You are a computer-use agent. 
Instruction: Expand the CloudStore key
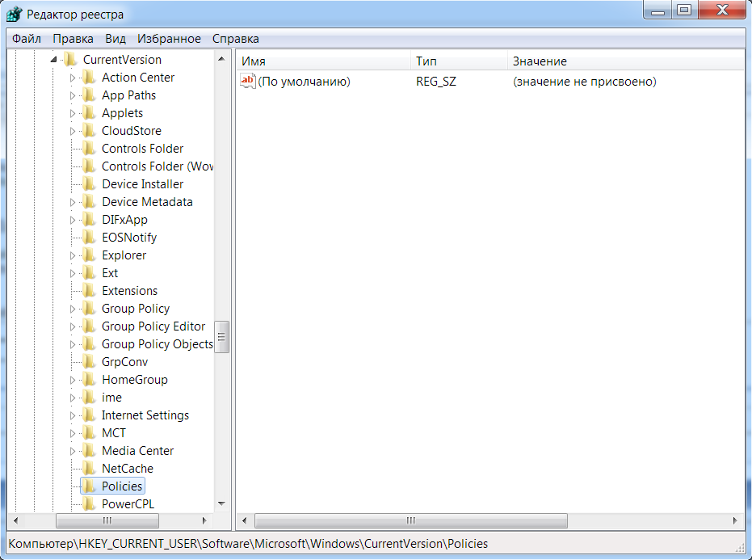click(73, 131)
